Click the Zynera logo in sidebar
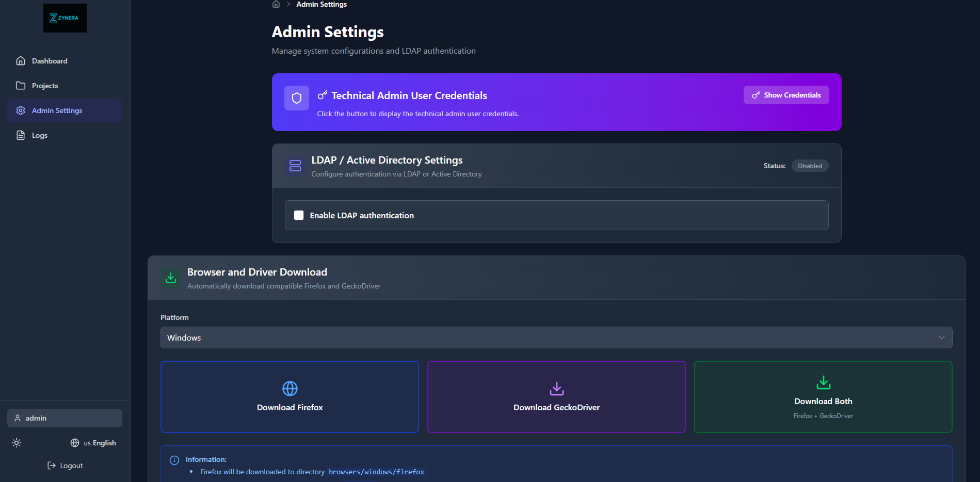The image size is (980, 482). click(65, 18)
